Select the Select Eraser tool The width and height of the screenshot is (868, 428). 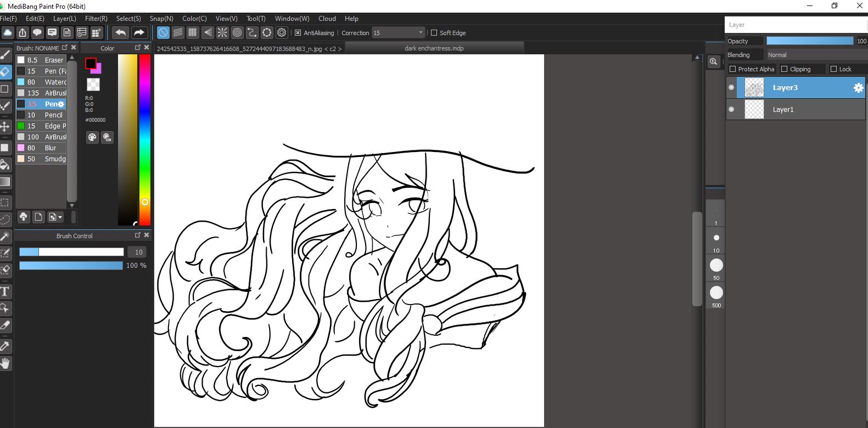(x=5, y=270)
